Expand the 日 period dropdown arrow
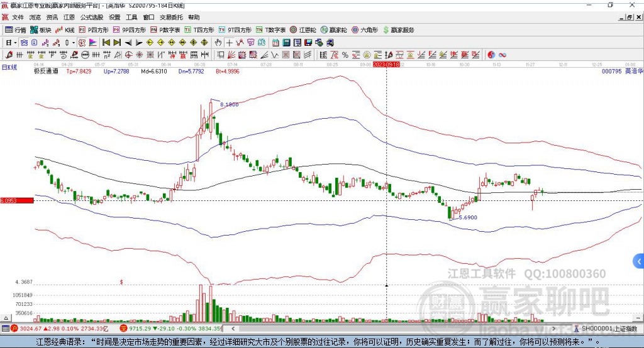This screenshot has width=644, height=348. [15, 43]
